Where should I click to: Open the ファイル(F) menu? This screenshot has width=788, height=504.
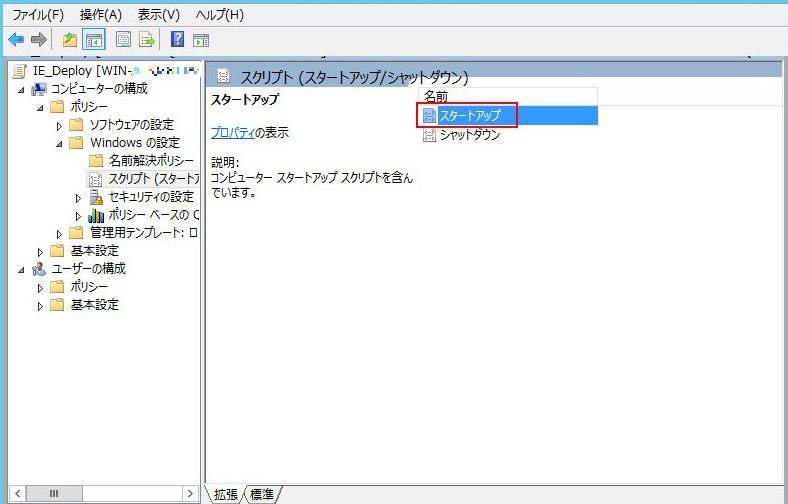coord(37,14)
